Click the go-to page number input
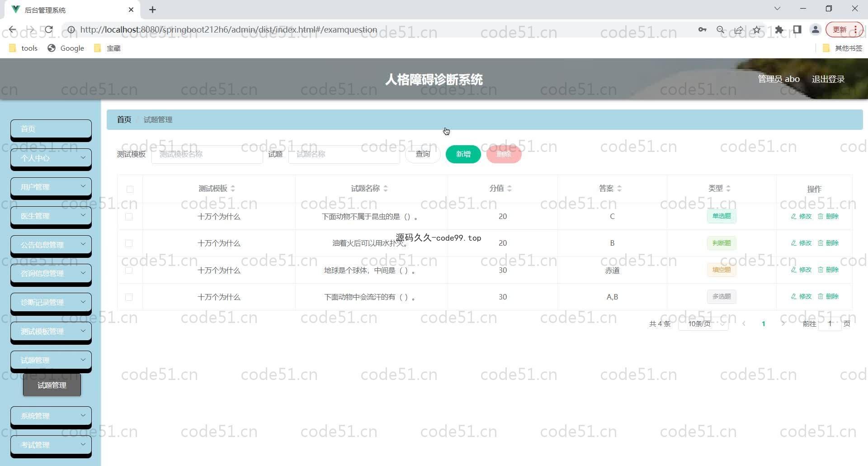This screenshot has height=466, width=868. 830,323
